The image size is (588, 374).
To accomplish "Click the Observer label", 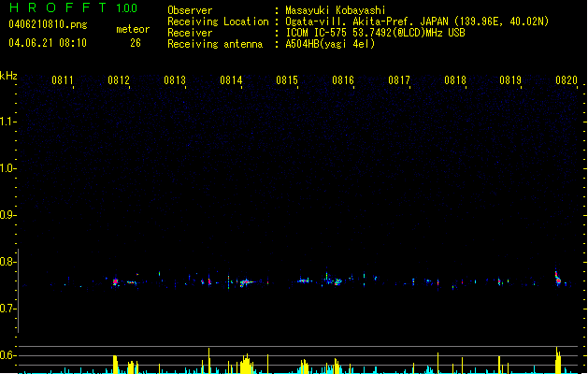I will coord(190,10).
